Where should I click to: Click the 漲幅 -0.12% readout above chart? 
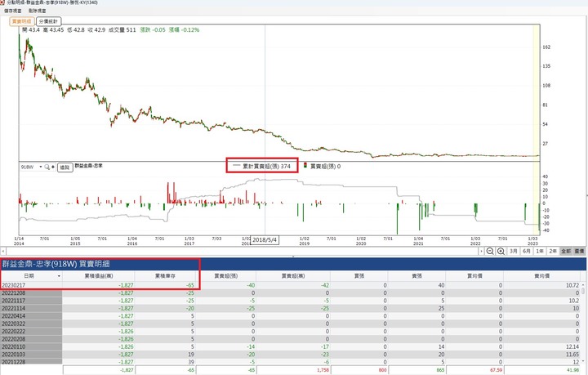click(x=184, y=30)
